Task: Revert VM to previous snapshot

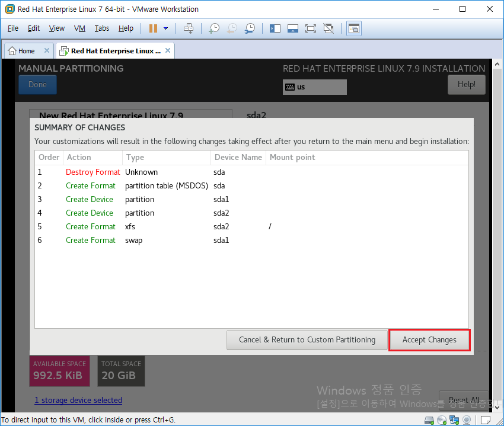Action: point(232,28)
